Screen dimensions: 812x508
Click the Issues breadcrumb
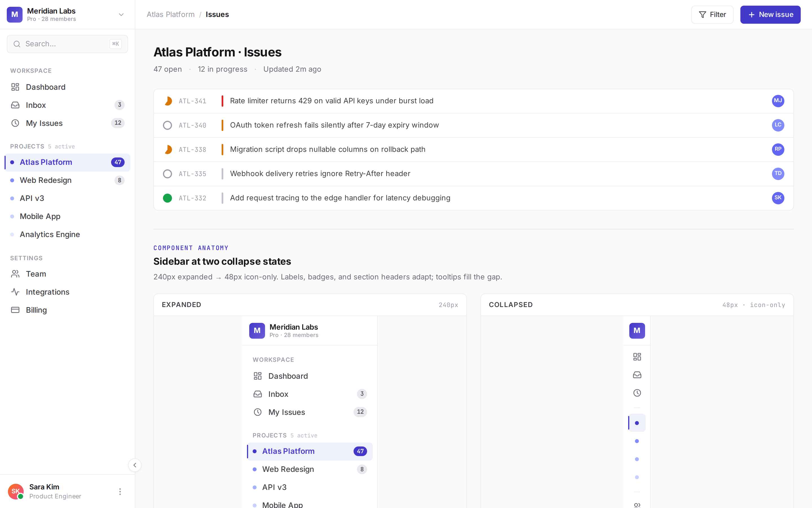tap(217, 14)
